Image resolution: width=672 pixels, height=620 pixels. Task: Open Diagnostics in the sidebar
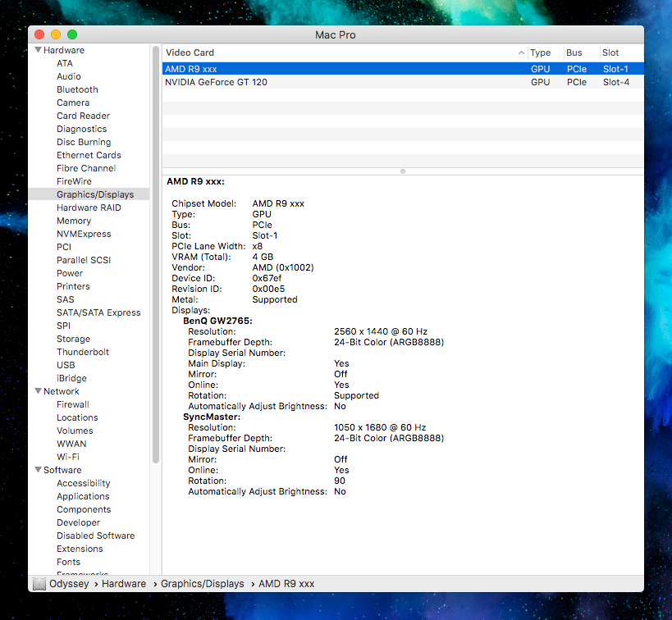81,129
